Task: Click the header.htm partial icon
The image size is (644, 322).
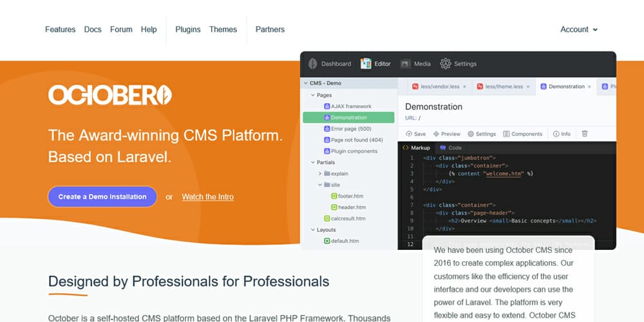Action: coord(334,207)
